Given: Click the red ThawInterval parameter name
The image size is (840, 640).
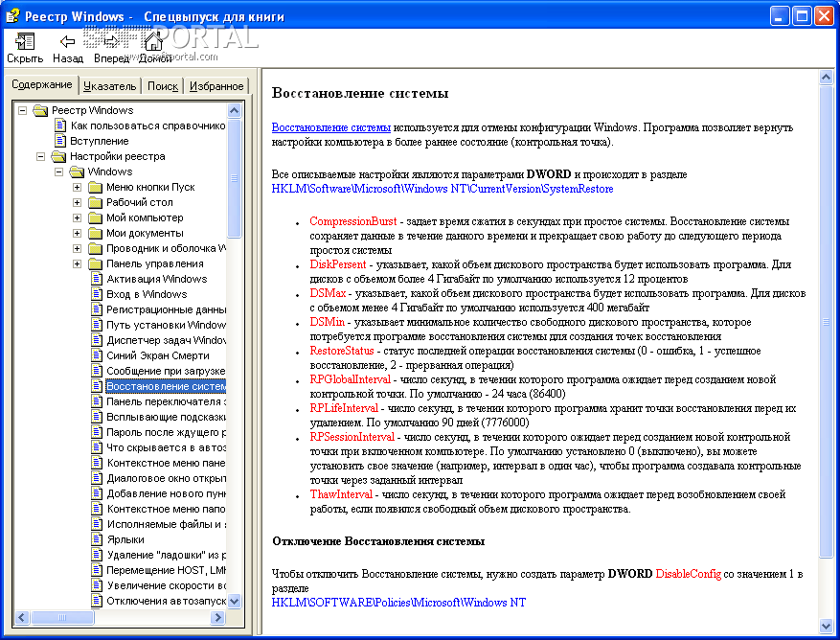Looking at the screenshot, I should (x=341, y=494).
